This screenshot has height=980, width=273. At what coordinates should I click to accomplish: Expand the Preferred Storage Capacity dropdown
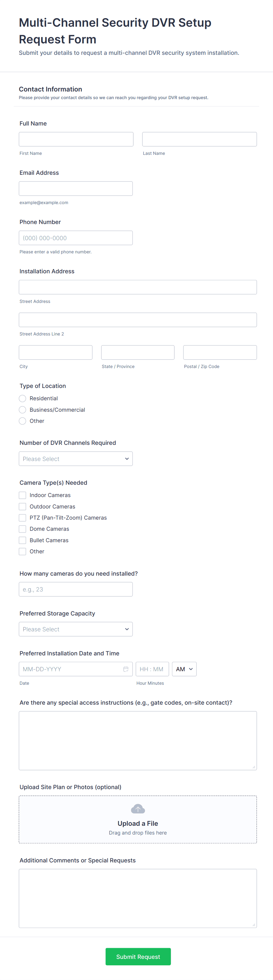click(x=76, y=629)
